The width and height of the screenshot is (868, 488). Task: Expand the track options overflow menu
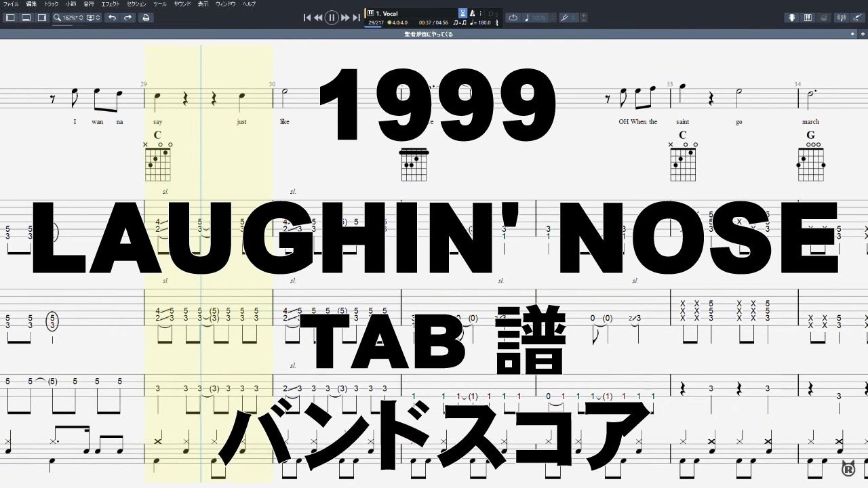481,13
